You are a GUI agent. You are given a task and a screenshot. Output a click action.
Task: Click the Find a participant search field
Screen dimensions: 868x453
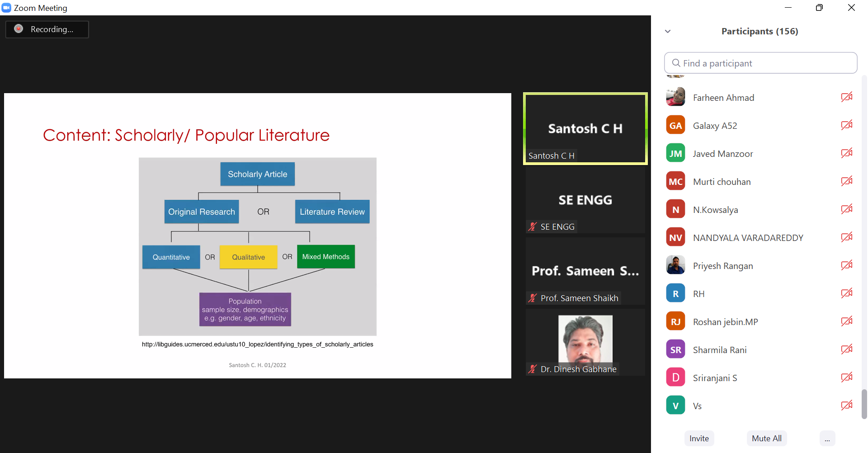pos(760,63)
